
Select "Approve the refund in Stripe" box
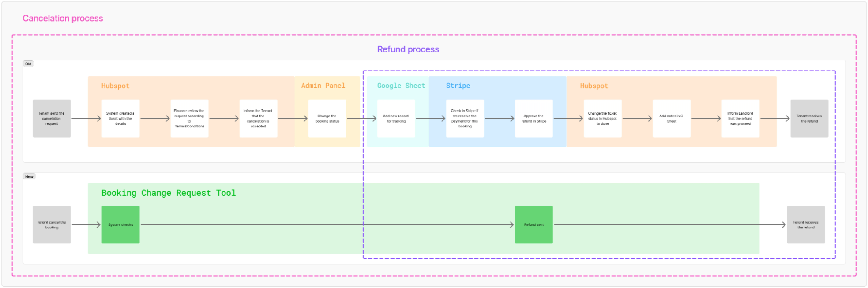point(534,119)
